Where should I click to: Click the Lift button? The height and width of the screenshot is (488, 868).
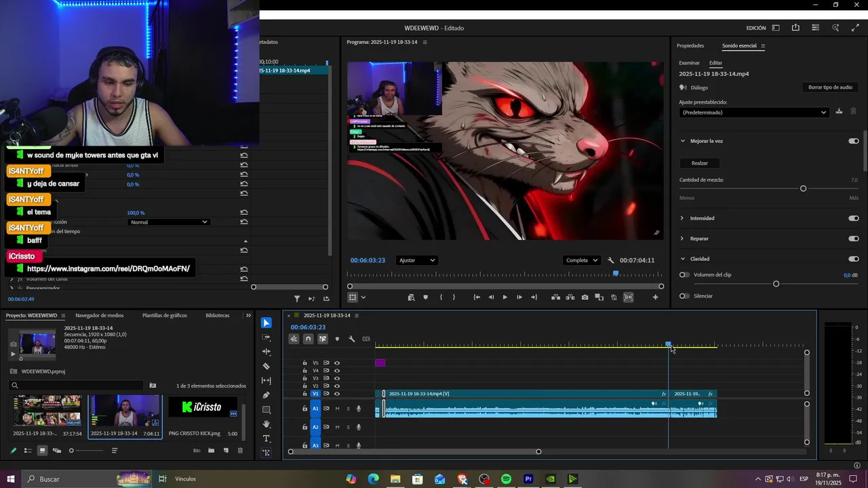tap(555, 297)
